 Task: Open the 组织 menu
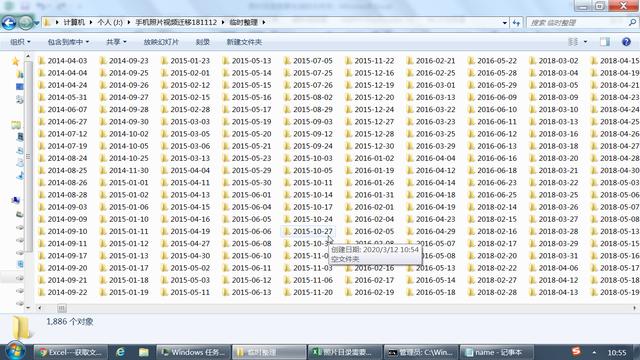point(20,42)
